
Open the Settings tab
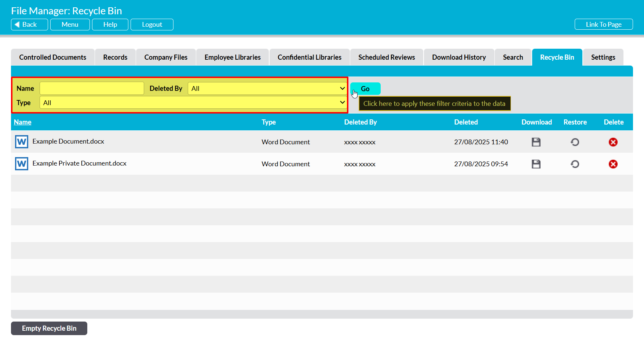click(603, 57)
